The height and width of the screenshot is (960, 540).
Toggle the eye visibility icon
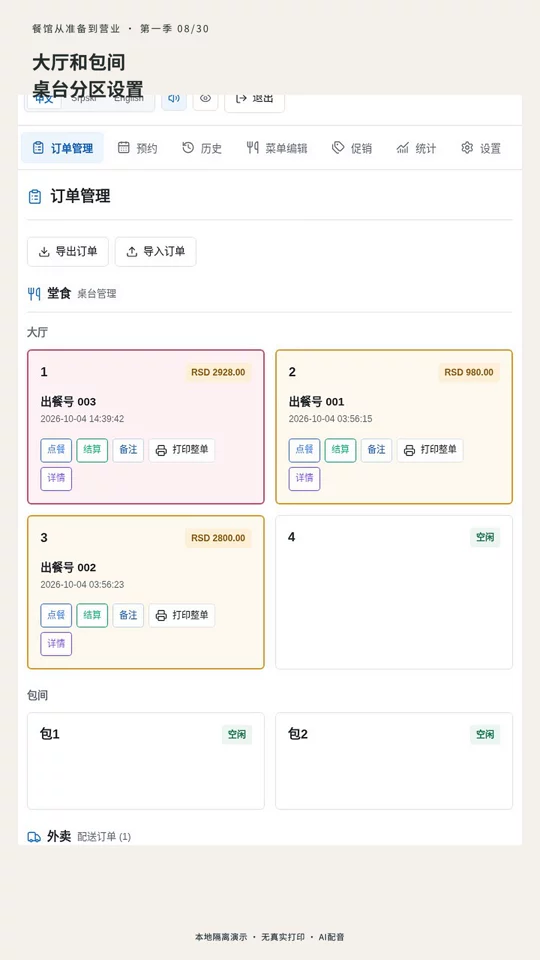(206, 99)
